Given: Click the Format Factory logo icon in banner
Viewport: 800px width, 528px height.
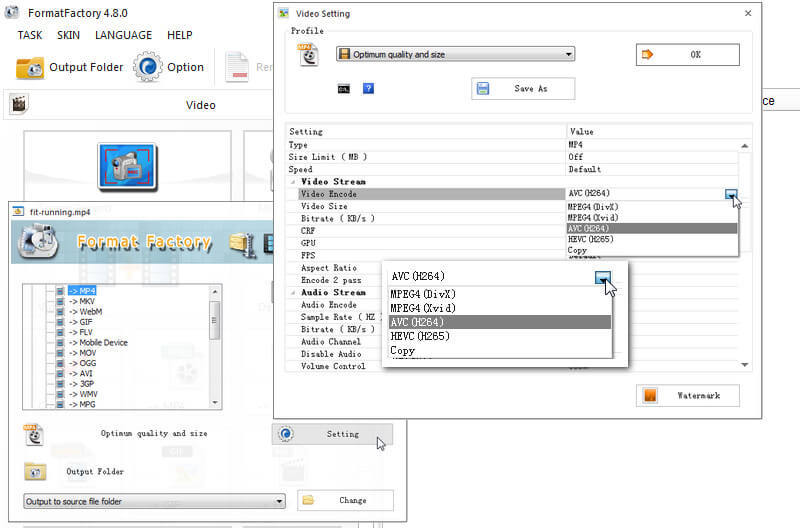Looking at the screenshot, I should click(x=38, y=241).
